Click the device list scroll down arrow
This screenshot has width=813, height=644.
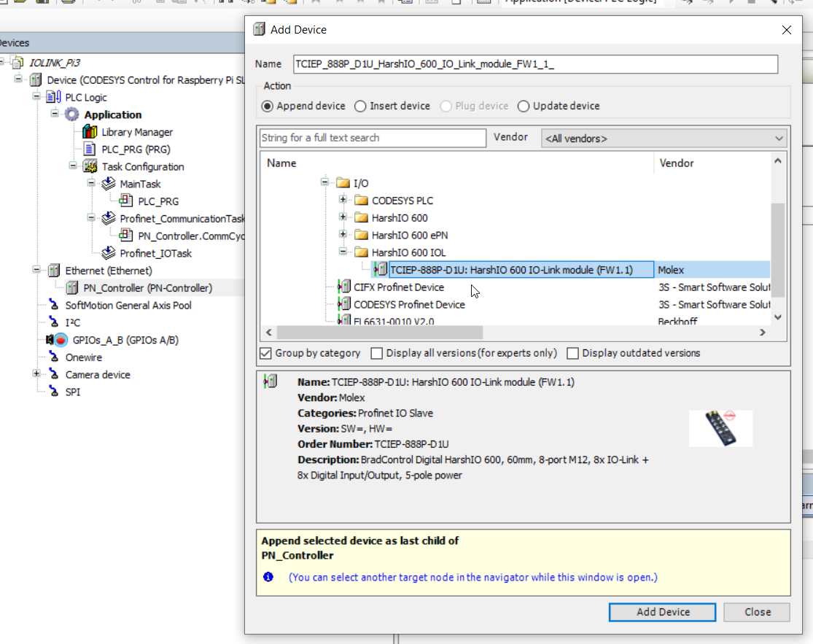[778, 317]
